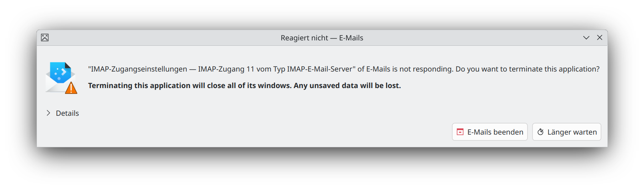Click the stopwatch icon on Länger warten

(x=540, y=132)
